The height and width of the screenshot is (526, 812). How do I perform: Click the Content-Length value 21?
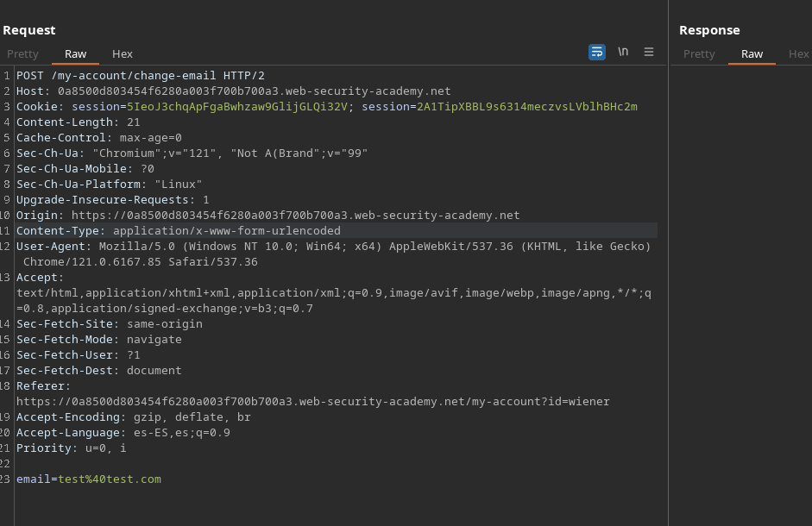pos(134,122)
